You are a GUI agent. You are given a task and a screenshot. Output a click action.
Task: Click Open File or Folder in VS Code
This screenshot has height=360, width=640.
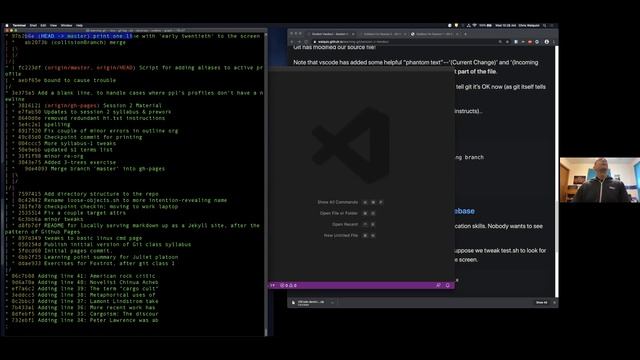339,213
